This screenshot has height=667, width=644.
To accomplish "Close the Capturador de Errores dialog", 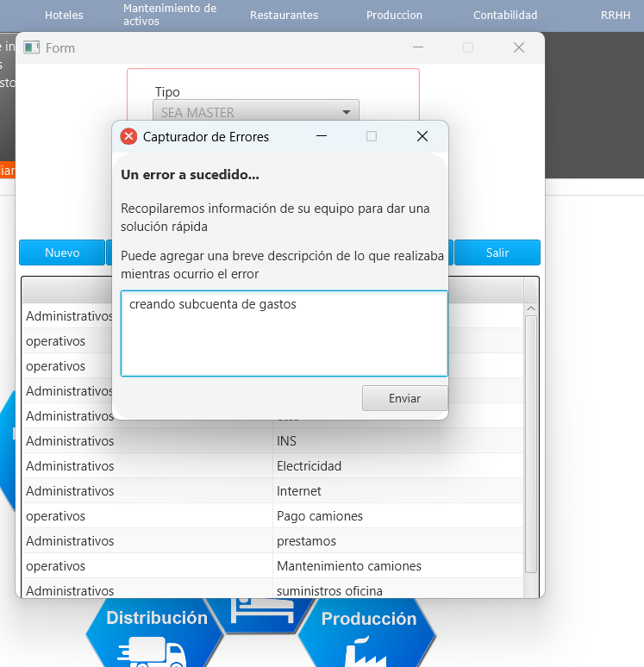I will pyautogui.click(x=422, y=136).
